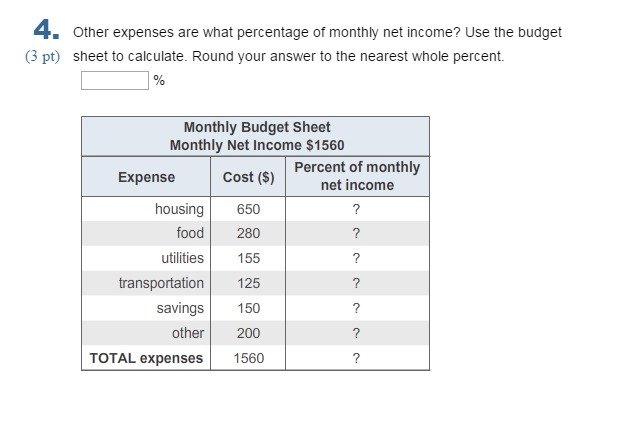This screenshot has height=436, width=632.
Task: Select the transportation cost value 125
Action: [249, 283]
